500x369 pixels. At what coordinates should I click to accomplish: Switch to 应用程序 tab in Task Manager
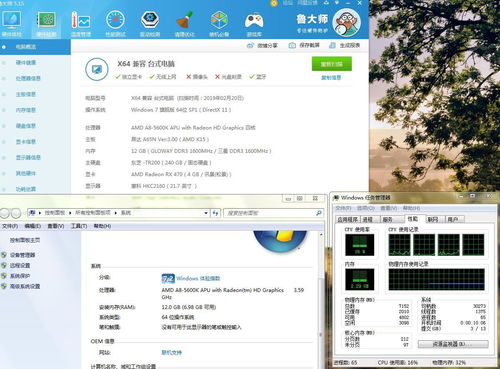[x=347, y=219]
